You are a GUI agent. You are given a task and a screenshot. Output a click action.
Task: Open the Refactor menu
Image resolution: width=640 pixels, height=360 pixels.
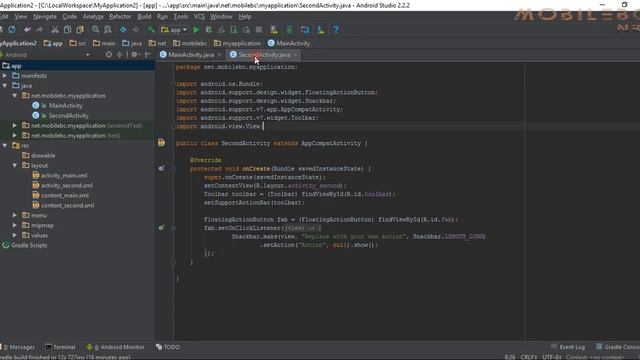(x=120, y=17)
